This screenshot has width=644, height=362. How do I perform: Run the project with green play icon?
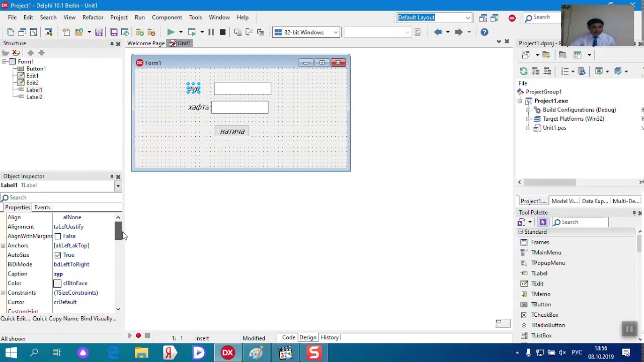click(x=171, y=32)
